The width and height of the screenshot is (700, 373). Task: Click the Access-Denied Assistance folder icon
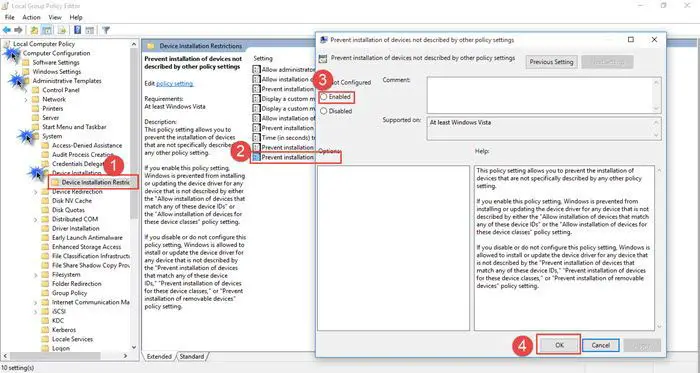coord(45,145)
